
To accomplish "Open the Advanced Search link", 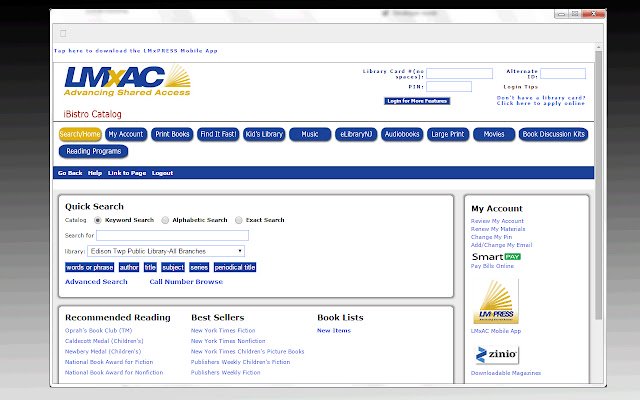I will 96,282.
